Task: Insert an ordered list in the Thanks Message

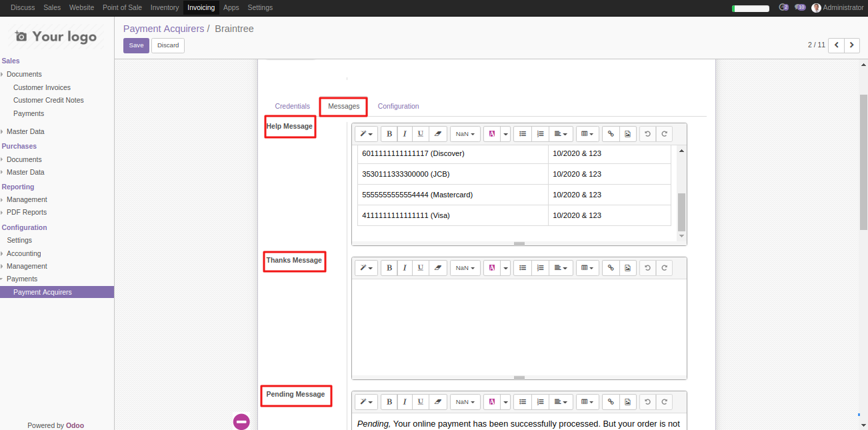Action: (x=540, y=267)
